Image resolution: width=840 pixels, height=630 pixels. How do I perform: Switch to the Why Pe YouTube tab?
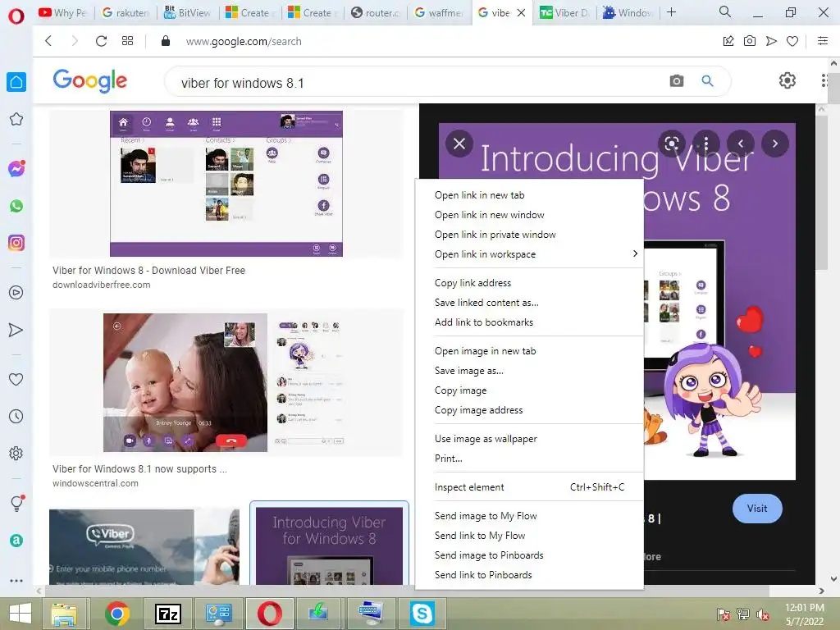tap(62, 12)
